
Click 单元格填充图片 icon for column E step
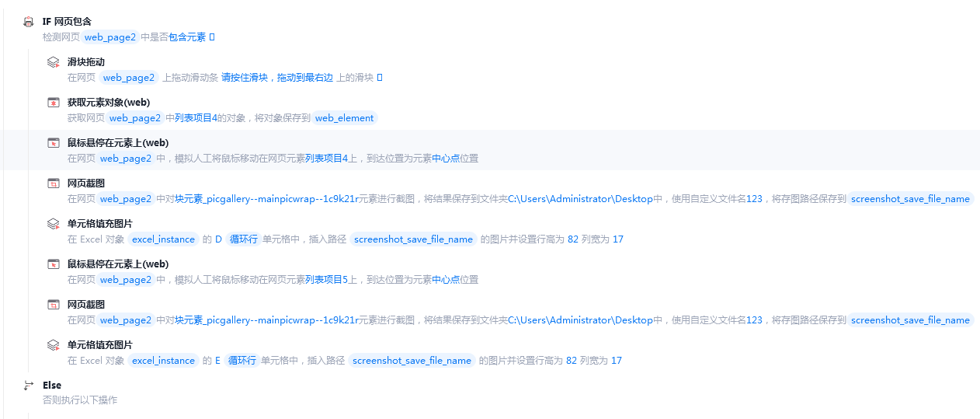(x=54, y=345)
